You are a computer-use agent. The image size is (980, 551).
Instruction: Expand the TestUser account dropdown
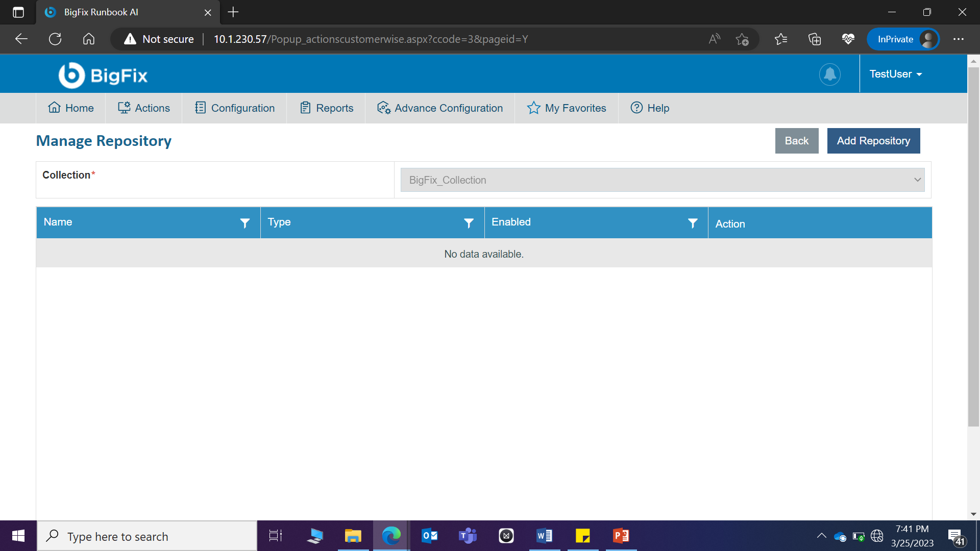point(895,74)
